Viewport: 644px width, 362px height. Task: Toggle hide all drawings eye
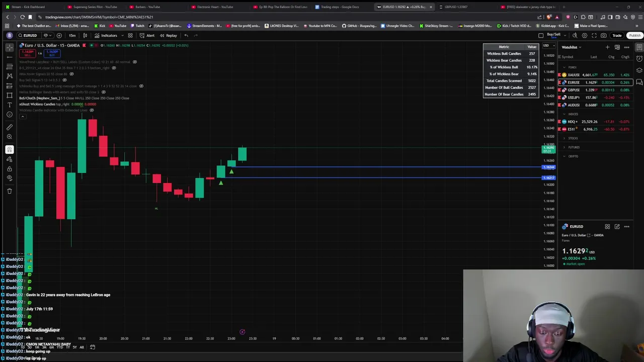[x=9, y=178]
